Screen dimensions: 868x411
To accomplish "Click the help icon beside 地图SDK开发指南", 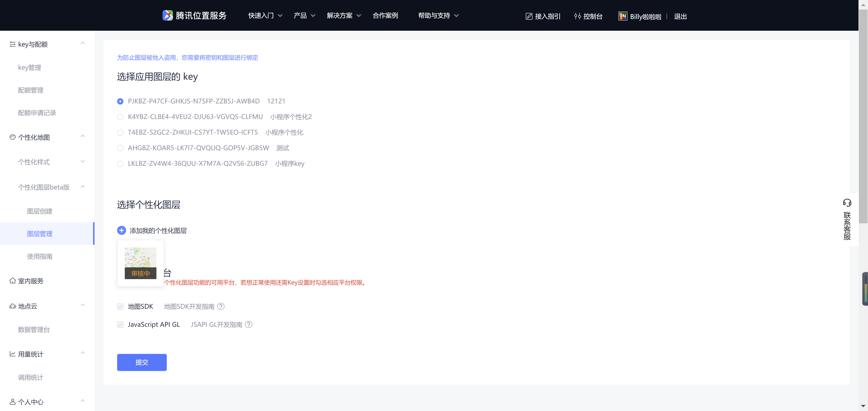I will (x=221, y=306).
